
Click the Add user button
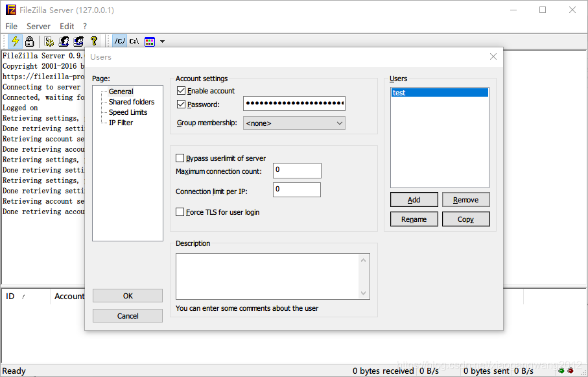coord(414,200)
